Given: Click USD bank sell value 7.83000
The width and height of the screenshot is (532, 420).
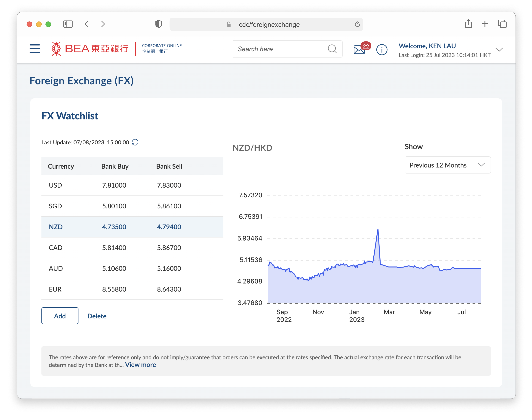Looking at the screenshot, I should click(x=169, y=185).
